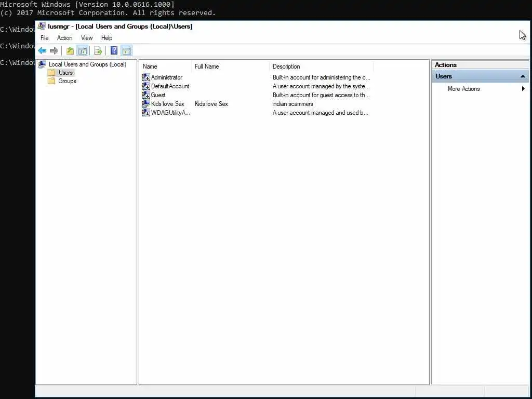Click the Export List toolbar icon

(98, 51)
